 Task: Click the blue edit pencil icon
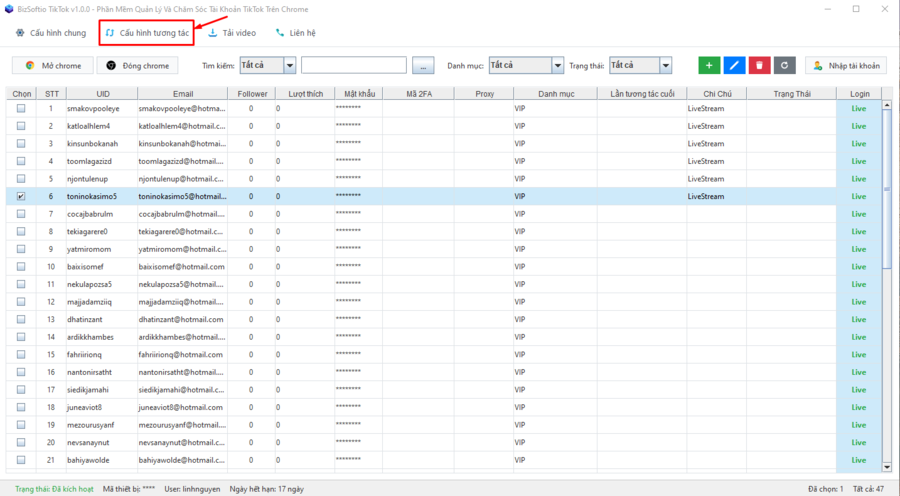click(x=735, y=65)
